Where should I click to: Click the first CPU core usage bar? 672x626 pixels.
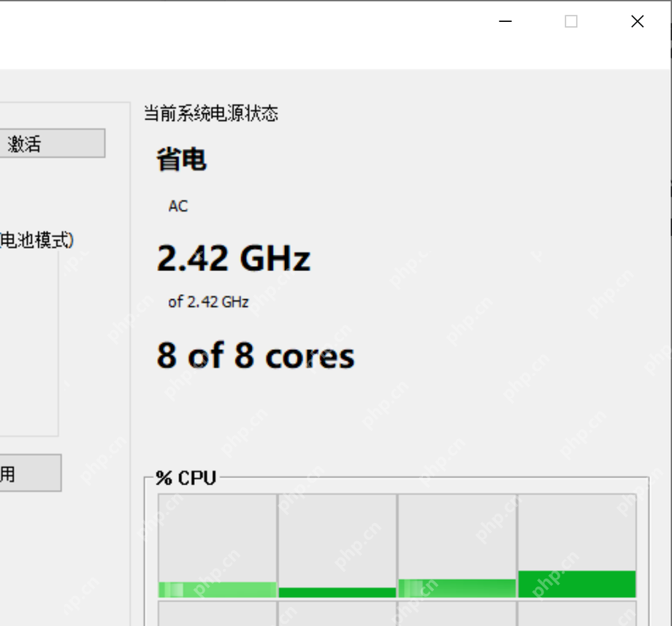point(217,546)
